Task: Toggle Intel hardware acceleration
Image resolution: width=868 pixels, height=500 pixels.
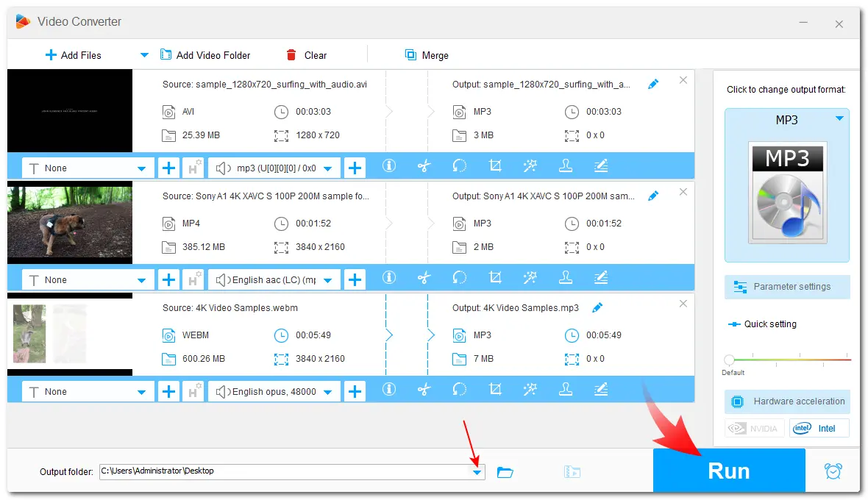Action: click(x=819, y=428)
